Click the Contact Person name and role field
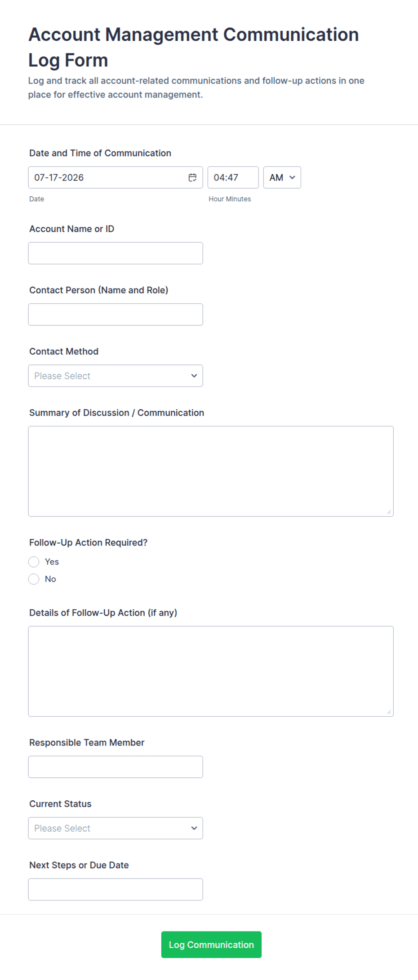This screenshot has height=980, width=418. [x=116, y=315]
